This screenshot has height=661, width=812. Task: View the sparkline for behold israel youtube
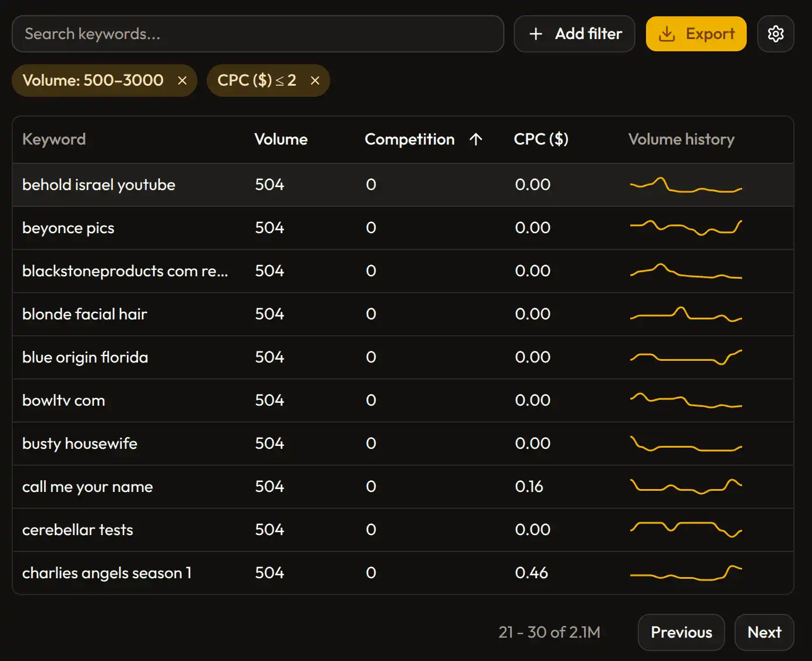click(686, 185)
